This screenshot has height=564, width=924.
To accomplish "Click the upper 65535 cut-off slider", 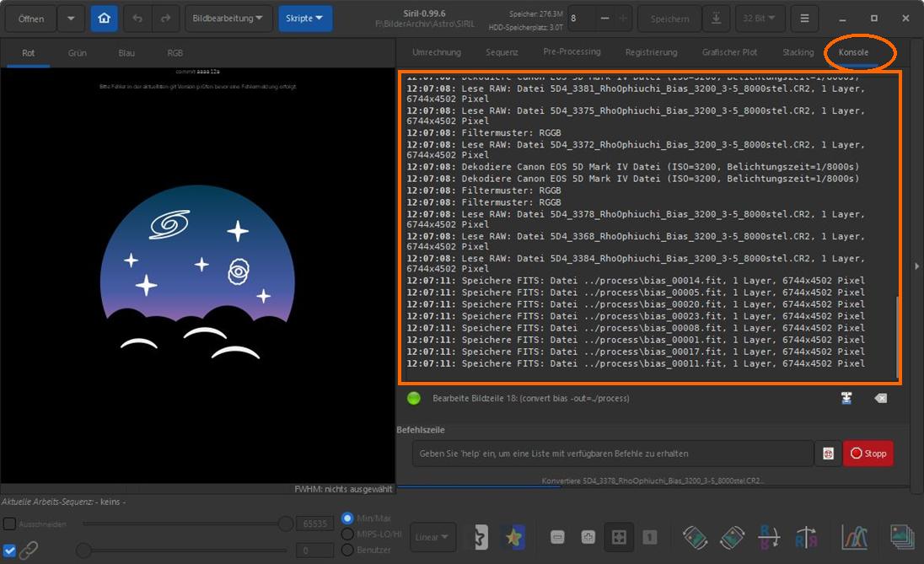I will point(285,524).
